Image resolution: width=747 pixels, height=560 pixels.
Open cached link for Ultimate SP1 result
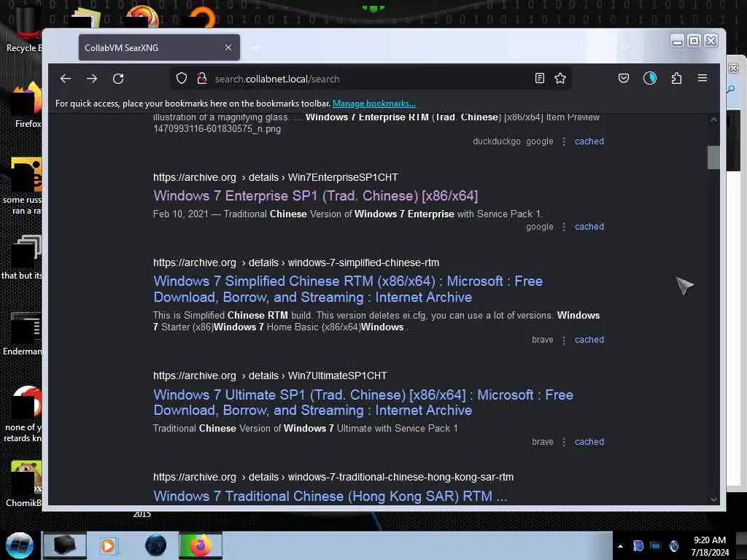(589, 441)
